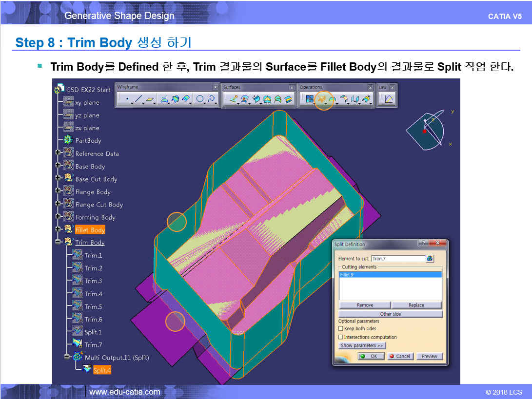Click the stack icon beside Element to cut
This screenshot has height=399, width=532.
tap(430, 259)
